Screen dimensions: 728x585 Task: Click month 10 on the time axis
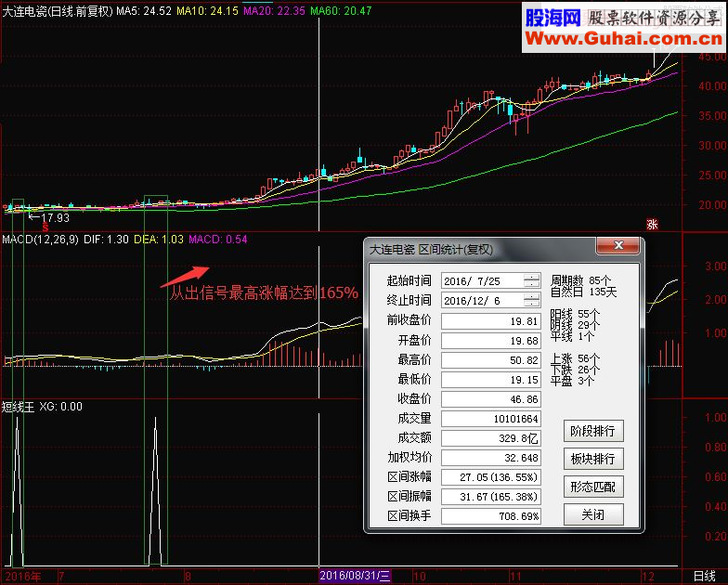click(x=420, y=577)
